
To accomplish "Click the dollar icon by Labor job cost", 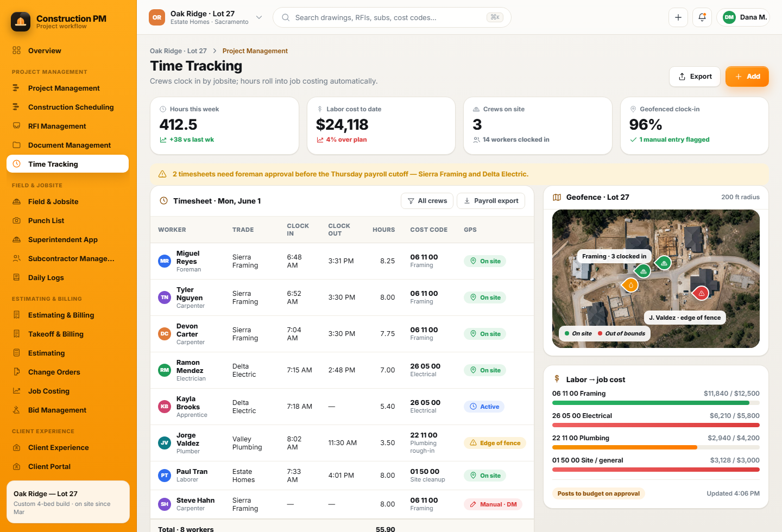I will (x=557, y=379).
